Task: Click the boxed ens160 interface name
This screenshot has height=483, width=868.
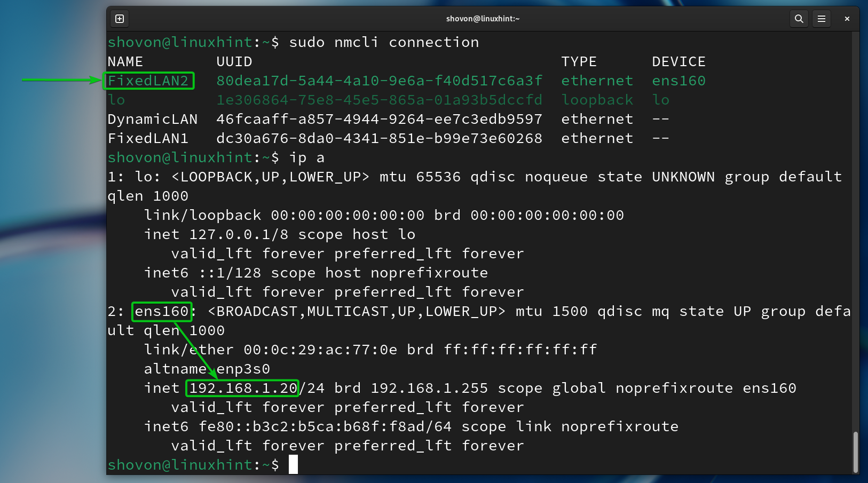Action: point(162,311)
